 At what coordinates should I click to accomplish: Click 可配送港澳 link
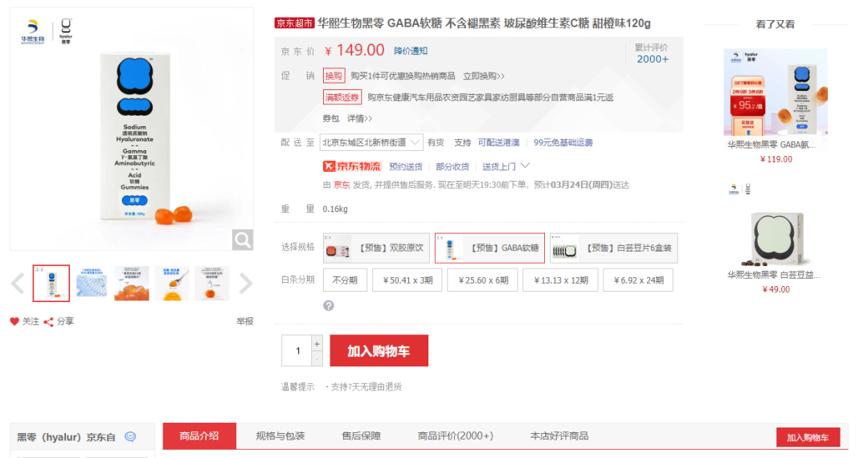(x=499, y=143)
